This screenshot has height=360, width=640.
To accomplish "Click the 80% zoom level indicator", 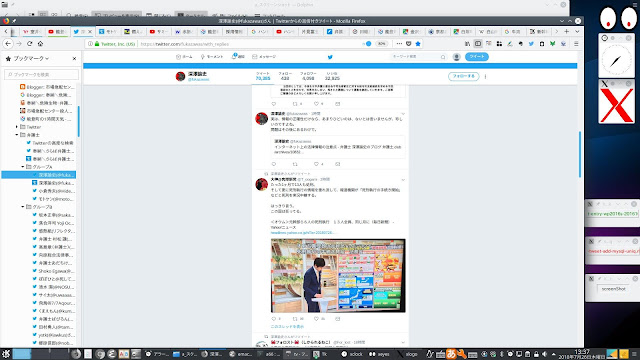I will point(382,44).
